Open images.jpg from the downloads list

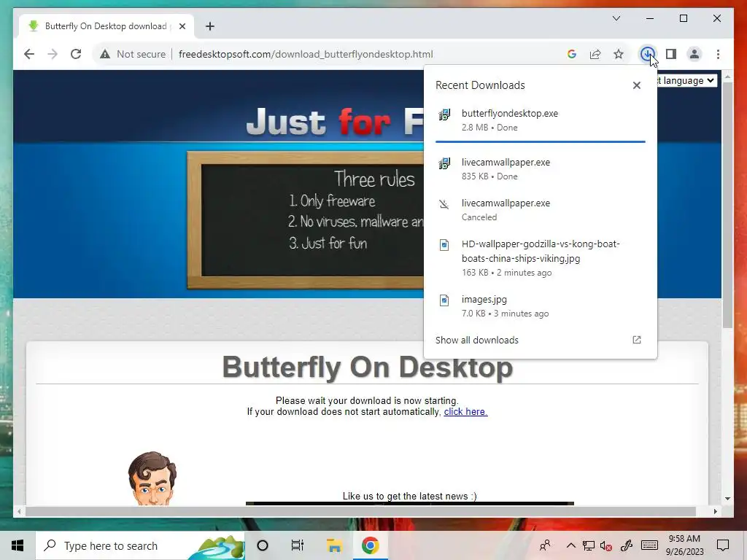click(541, 306)
